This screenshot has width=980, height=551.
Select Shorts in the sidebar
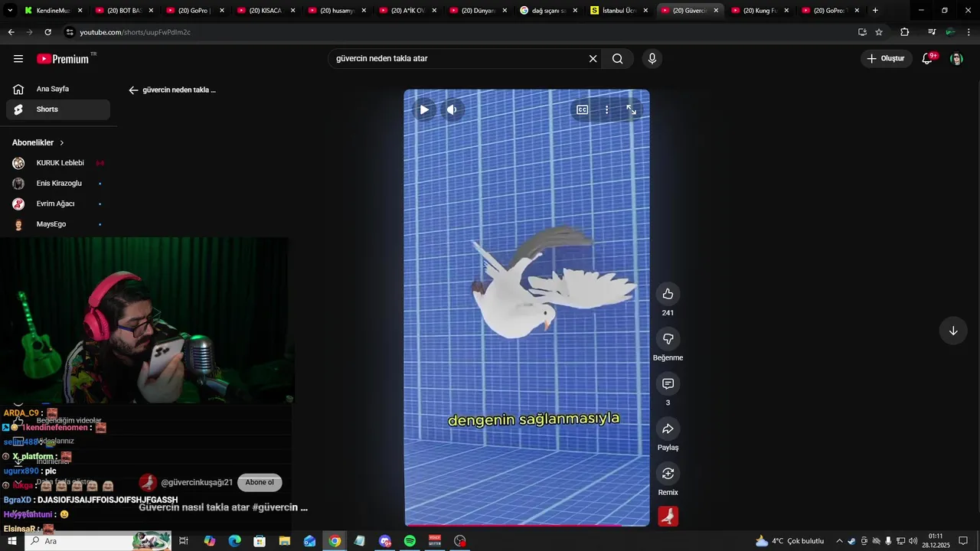click(58, 109)
